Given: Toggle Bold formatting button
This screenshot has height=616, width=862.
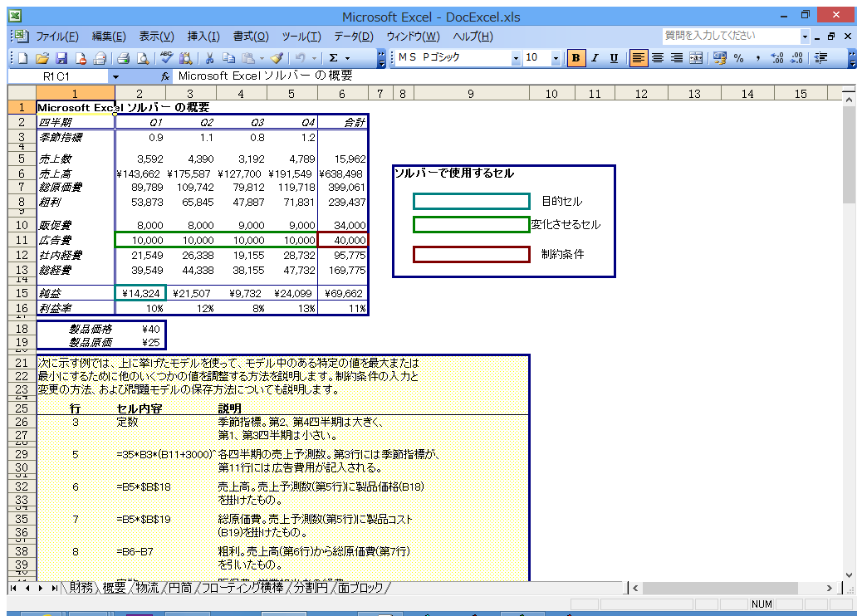Looking at the screenshot, I should click(575, 58).
